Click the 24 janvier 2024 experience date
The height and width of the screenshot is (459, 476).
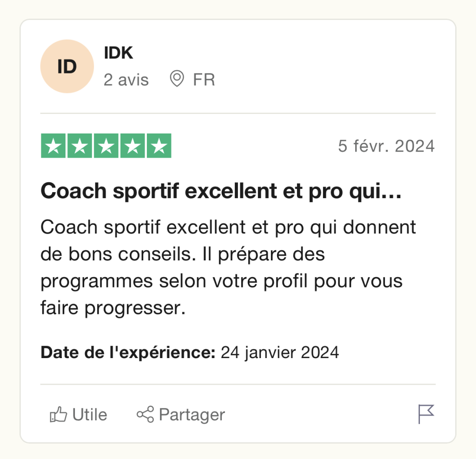[x=279, y=353]
